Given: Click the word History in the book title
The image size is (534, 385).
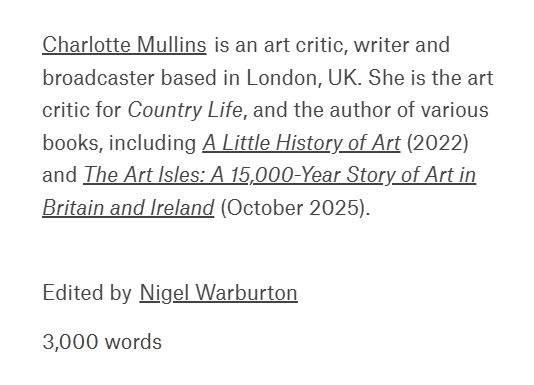Looking at the screenshot, I should 304,143.
